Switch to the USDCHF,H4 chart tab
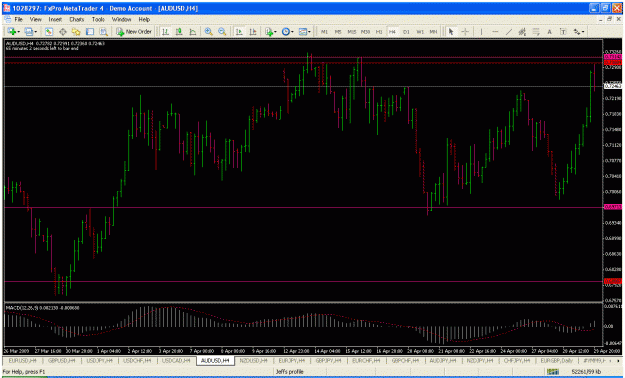 [137, 360]
